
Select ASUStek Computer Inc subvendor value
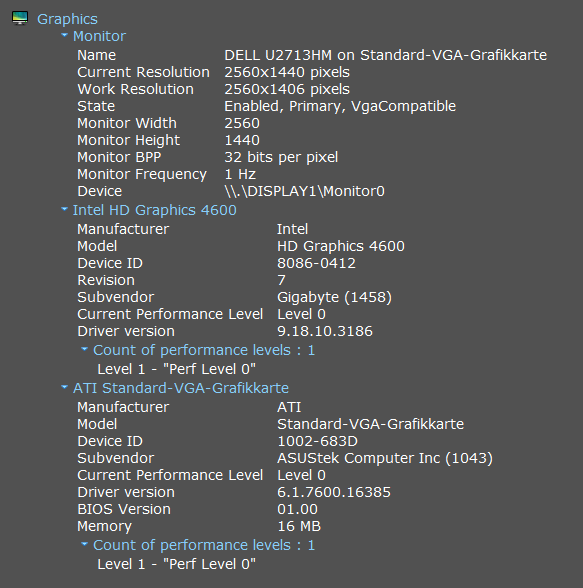pyautogui.click(x=385, y=458)
